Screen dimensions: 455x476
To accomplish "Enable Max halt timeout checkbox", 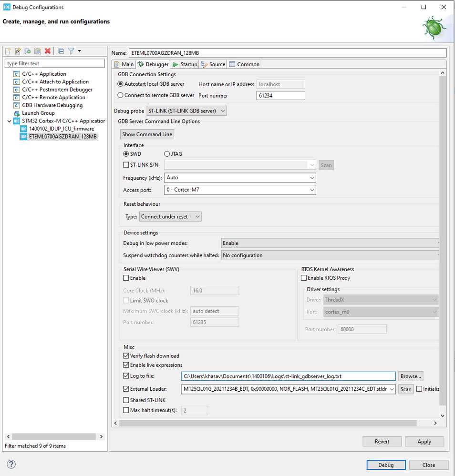I will click(x=126, y=410).
